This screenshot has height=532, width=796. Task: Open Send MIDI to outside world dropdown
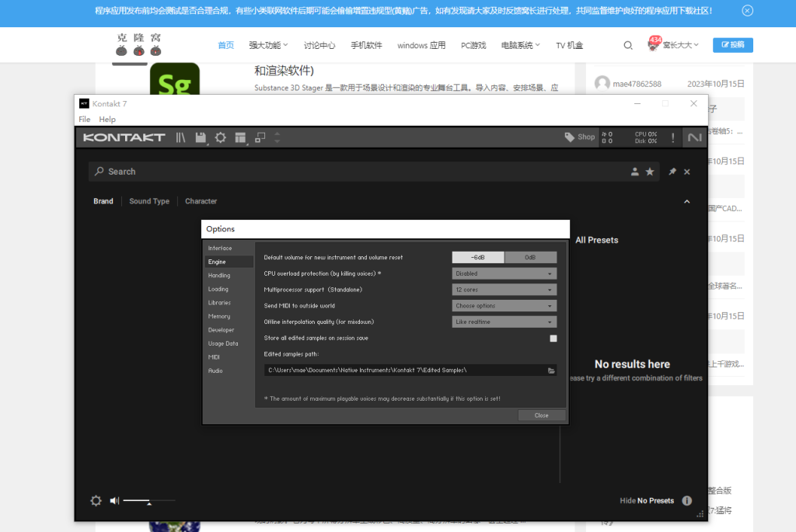click(504, 306)
